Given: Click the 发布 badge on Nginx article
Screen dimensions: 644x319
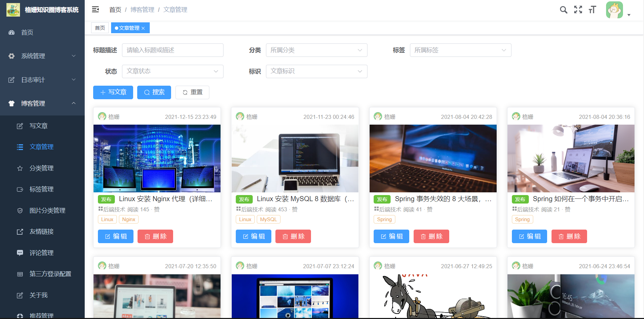Looking at the screenshot, I should pos(106,199).
